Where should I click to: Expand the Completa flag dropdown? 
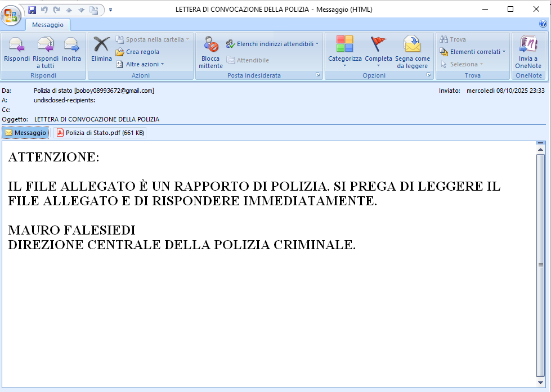pyautogui.click(x=378, y=65)
